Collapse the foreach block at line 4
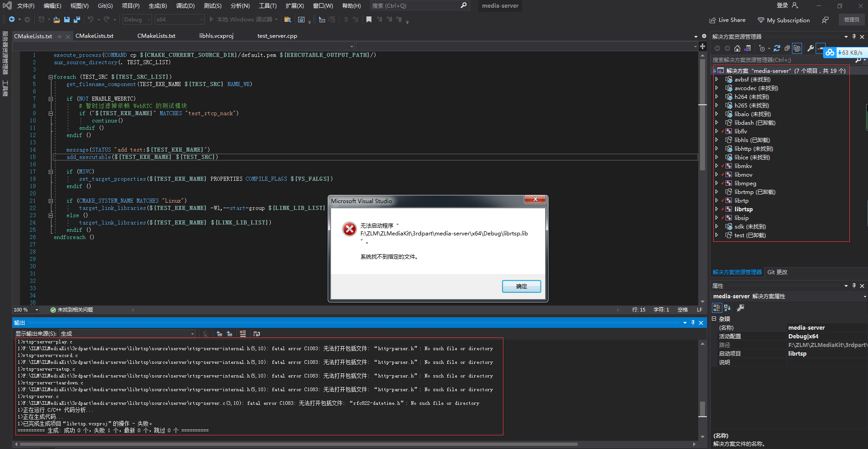 [51, 77]
